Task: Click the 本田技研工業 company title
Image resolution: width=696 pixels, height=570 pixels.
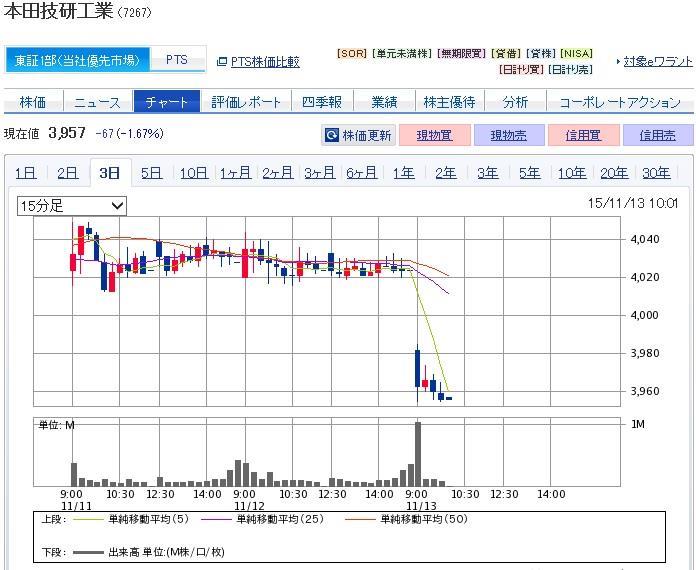Action: (x=59, y=11)
